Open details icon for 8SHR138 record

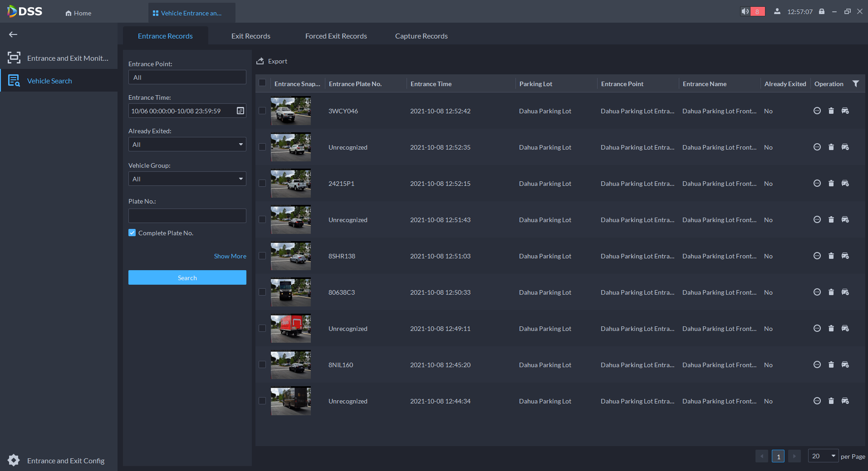817,256
